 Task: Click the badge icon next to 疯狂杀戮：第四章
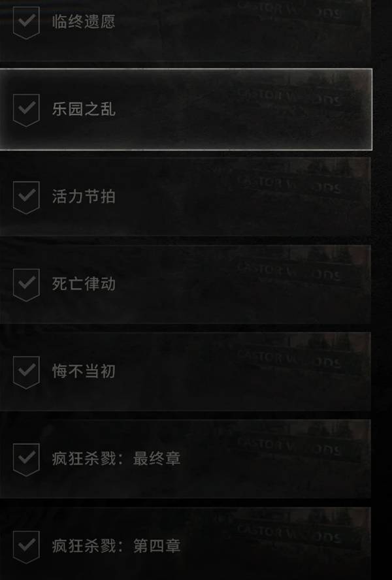coord(26,546)
